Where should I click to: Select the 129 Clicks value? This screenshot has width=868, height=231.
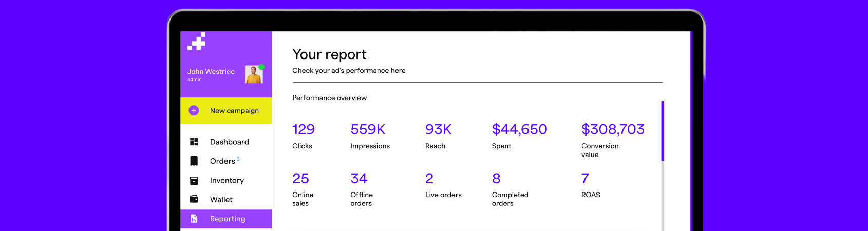pos(304,129)
